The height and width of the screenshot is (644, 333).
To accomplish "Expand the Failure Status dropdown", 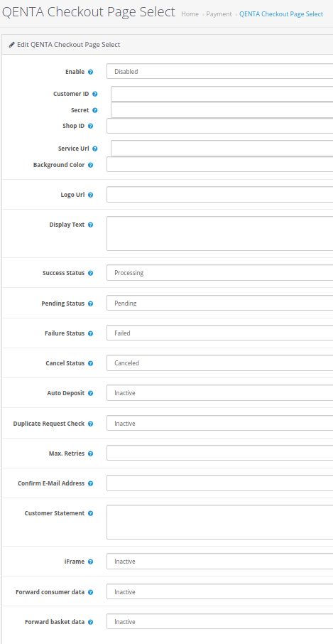I will (x=220, y=333).
